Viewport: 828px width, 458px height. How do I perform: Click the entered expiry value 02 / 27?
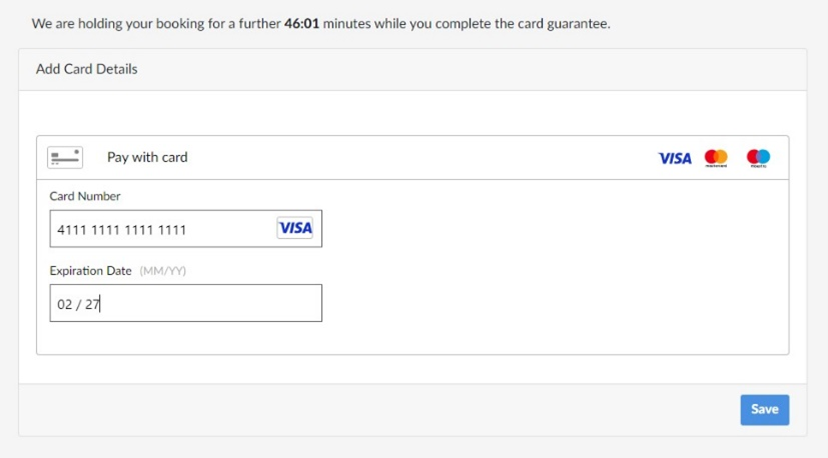click(x=79, y=304)
